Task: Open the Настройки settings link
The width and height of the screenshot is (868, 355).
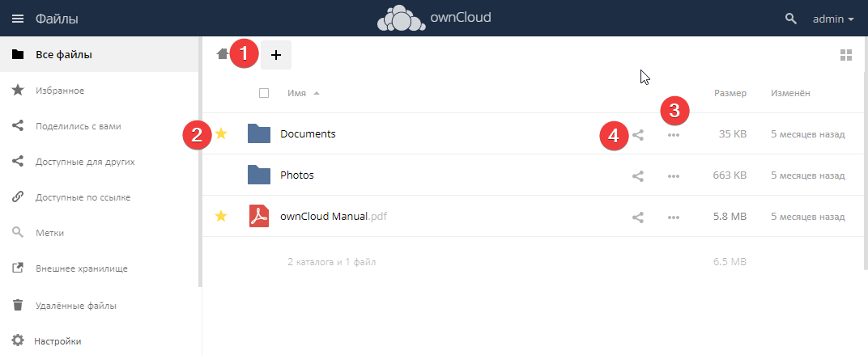Action: (57, 341)
